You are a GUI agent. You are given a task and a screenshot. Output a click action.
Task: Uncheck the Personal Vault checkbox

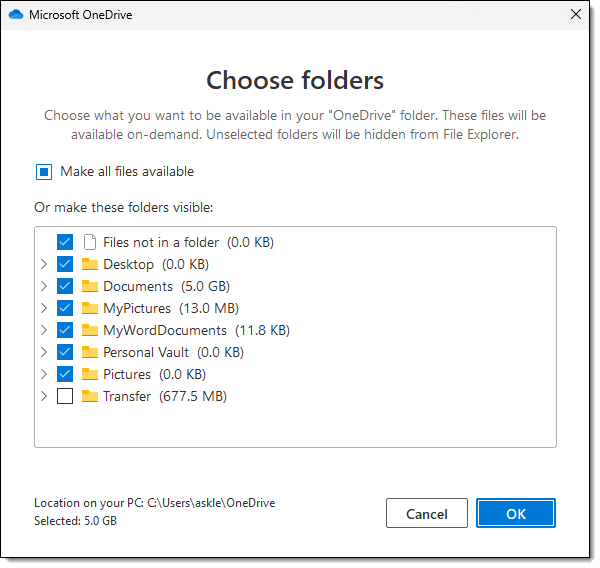(65, 352)
